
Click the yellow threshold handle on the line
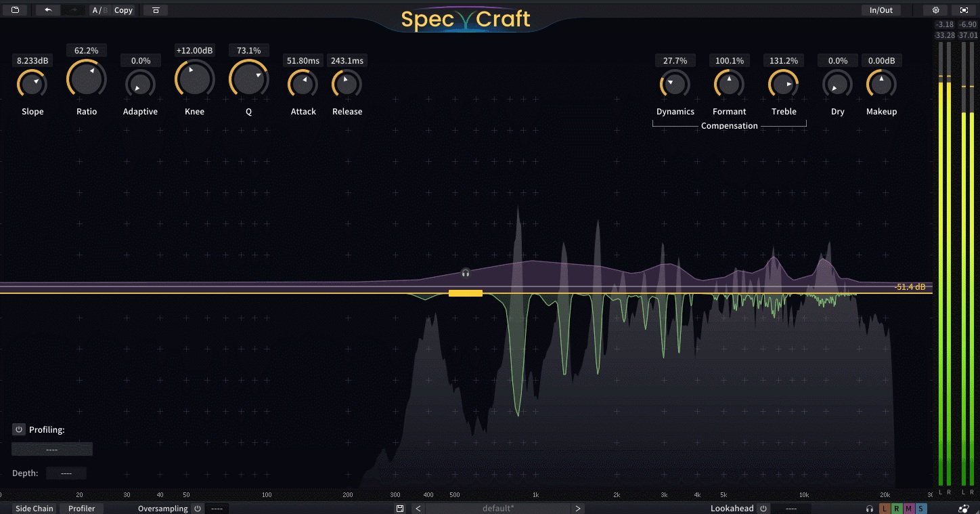tap(466, 293)
